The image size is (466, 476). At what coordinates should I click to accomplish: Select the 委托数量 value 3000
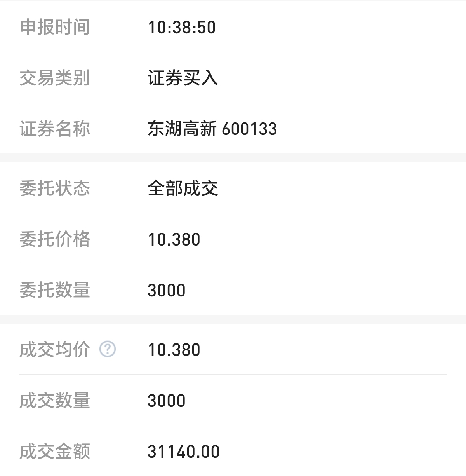pyautogui.click(x=167, y=290)
